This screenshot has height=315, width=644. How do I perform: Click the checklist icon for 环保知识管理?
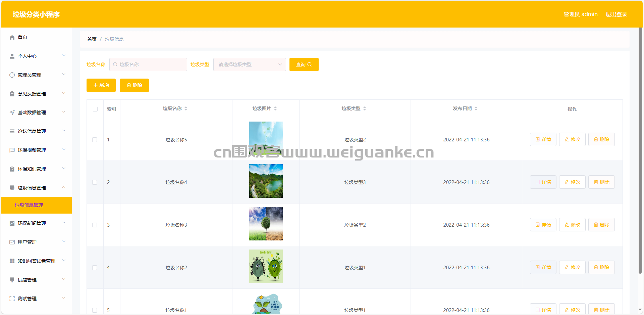(x=12, y=169)
